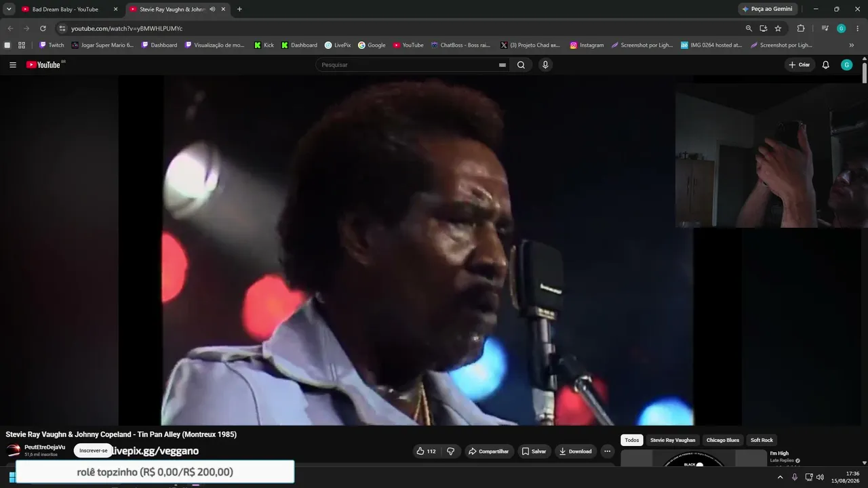Open the ChatBoss bookmark
Viewport: 868px width, 488px height.
pos(460,45)
